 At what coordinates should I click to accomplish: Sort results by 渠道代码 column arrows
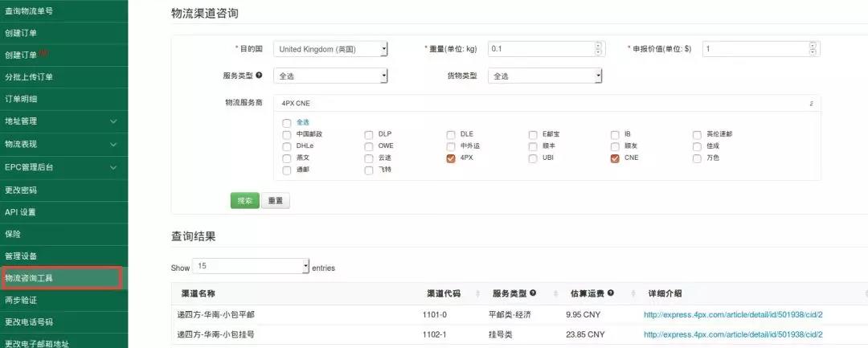(x=479, y=293)
